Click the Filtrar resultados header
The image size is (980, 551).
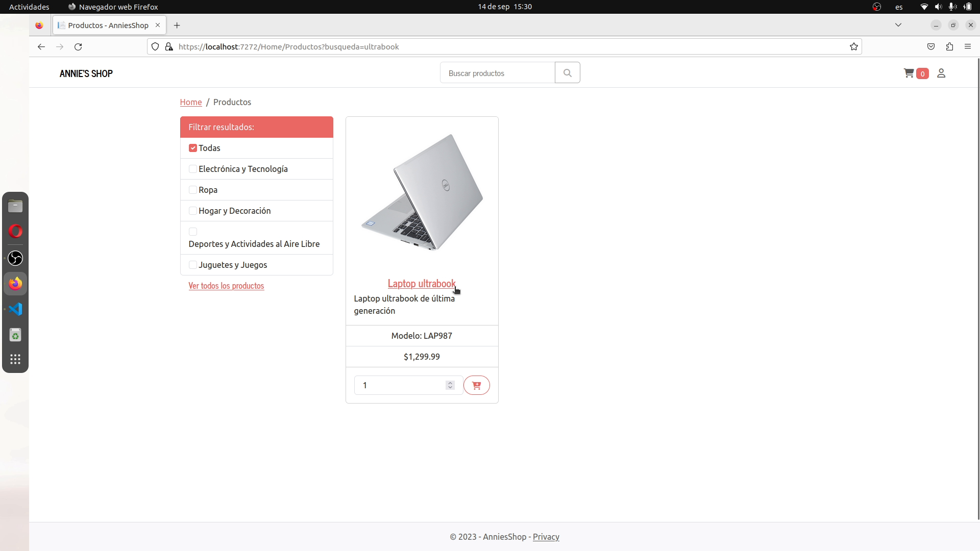coord(257,127)
